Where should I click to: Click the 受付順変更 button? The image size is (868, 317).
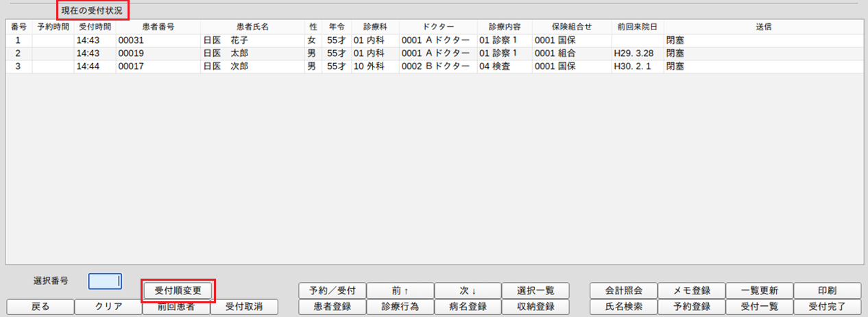[178, 290]
